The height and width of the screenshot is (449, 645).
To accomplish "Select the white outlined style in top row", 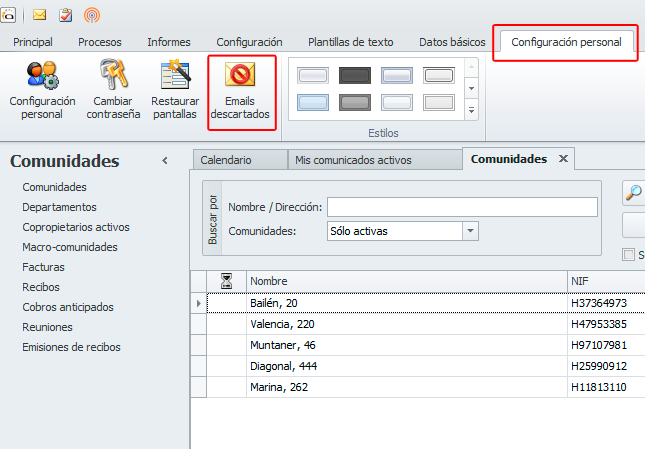I will [x=439, y=76].
